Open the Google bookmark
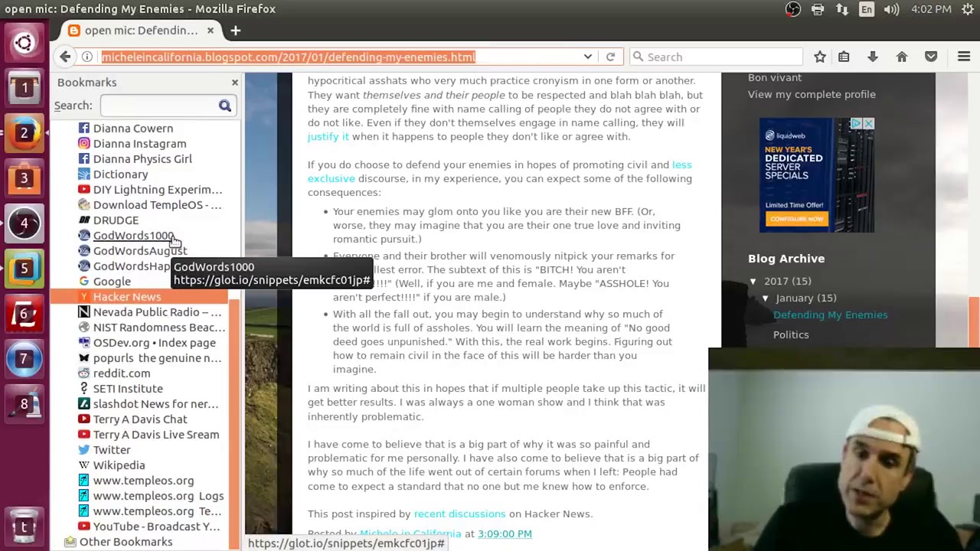 [112, 281]
